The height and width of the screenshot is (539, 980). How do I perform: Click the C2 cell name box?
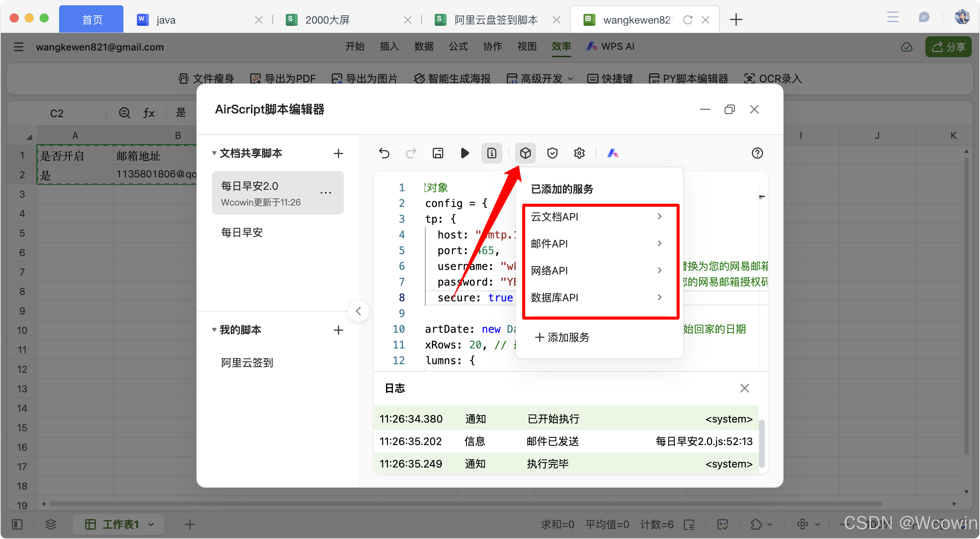pos(57,113)
